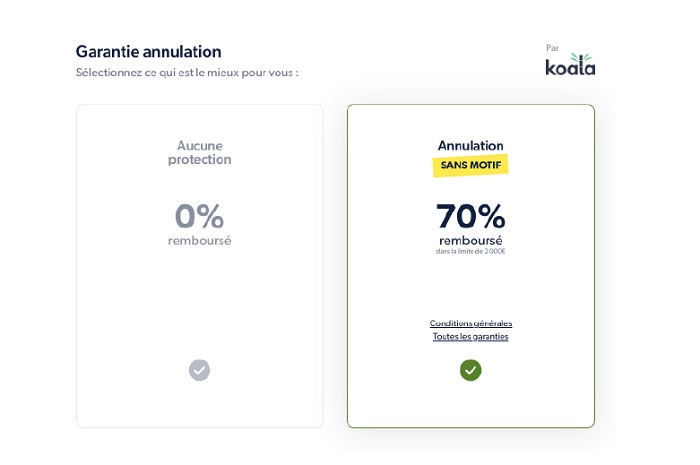Image resolution: width=700 pixels, height=465 pixels.
Task: Toggle the green checkmark for Annulation sans motif
Action: pos(470,370)
